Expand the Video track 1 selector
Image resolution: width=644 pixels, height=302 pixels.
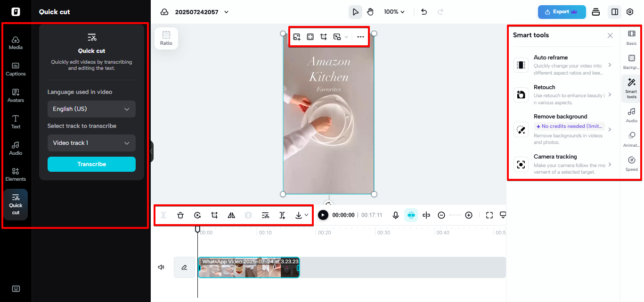(91, 143)
